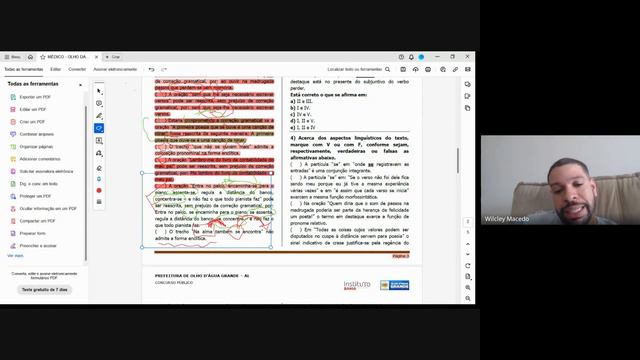Viewport: 640px width, 360px height.
Task: Open the AI assistant icon in toolbar
Action: click(443, 69)
